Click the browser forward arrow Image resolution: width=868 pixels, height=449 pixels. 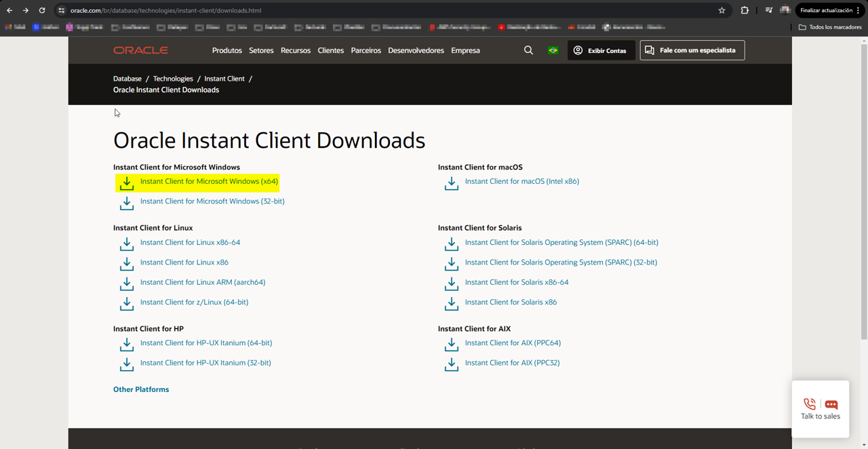pyautogui.click(x=26, y=10)
